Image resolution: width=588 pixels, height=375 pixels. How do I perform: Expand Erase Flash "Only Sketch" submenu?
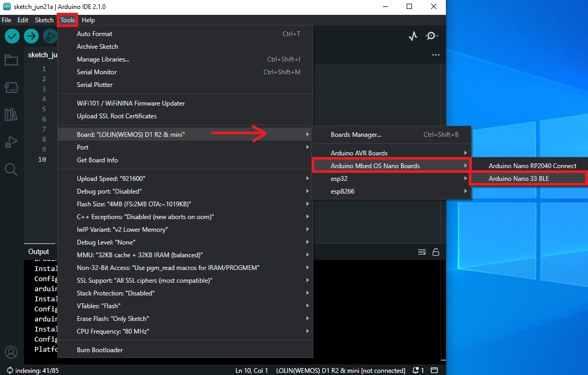click(185, 319)
